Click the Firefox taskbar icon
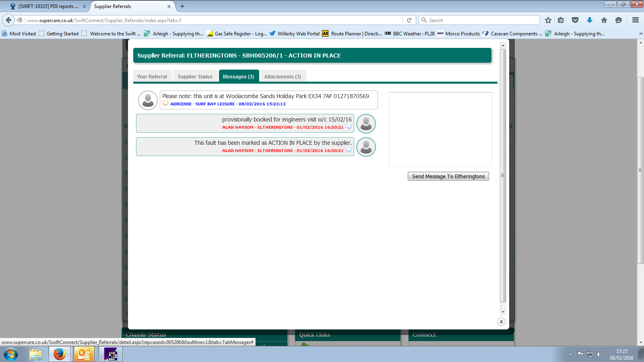The height and width of the screenshot is (362, 644). [60, 354]
